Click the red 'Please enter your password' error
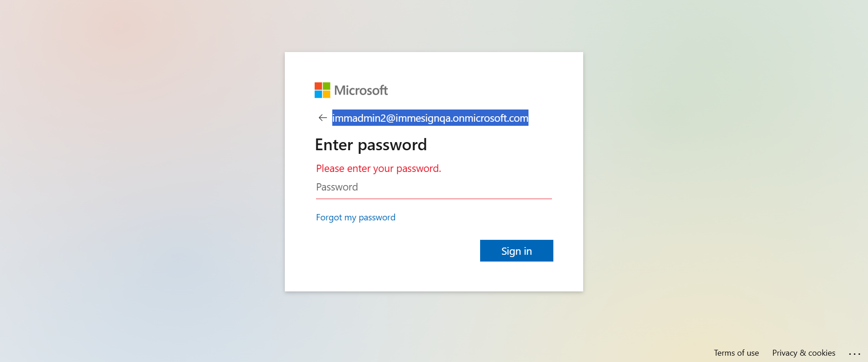868x362 pixels. [x=378, y=169]
